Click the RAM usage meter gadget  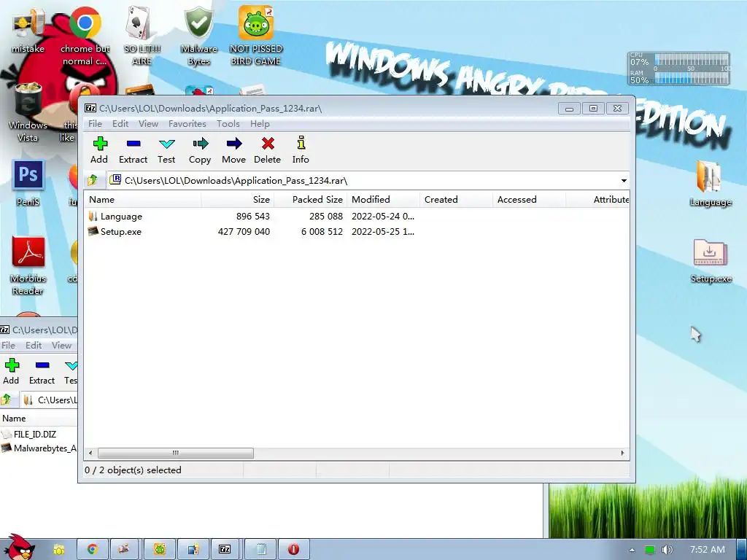(x=679, y=77)
